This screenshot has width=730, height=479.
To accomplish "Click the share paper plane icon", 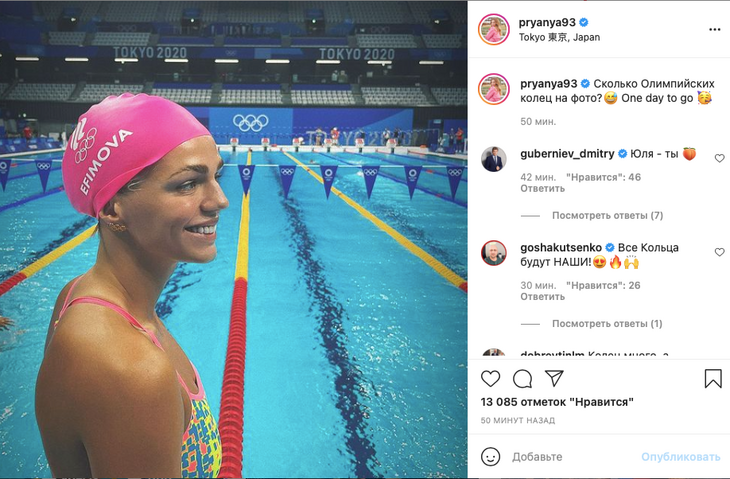I will coord(554,378).
